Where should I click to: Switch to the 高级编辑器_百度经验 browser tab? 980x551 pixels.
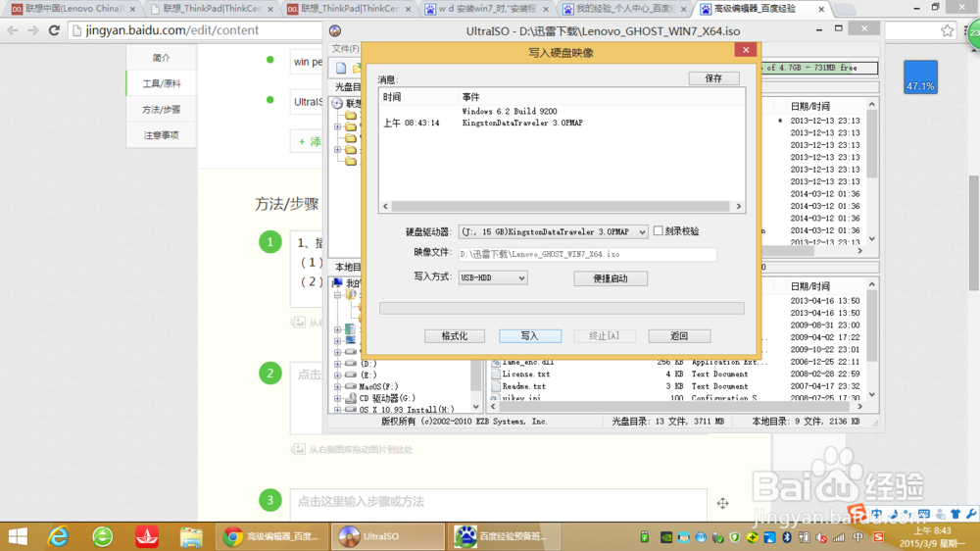click(762, 9)
